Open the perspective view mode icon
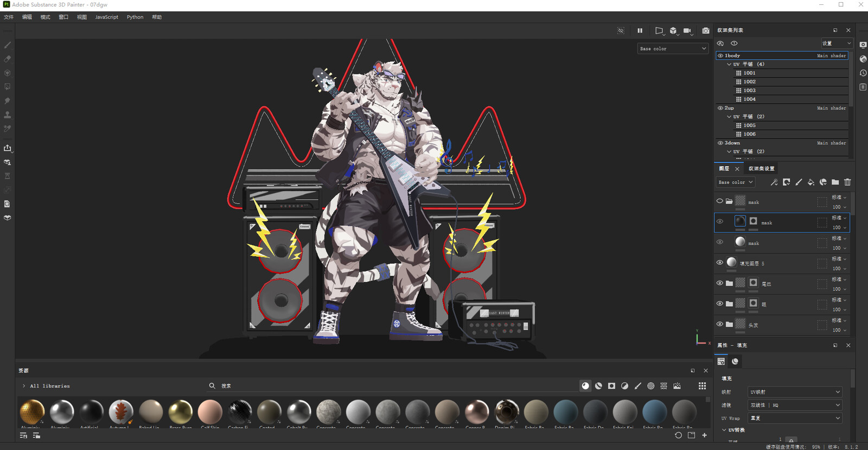Image resolution: width=868 pixels, height=450 pixels. point(659,31)
